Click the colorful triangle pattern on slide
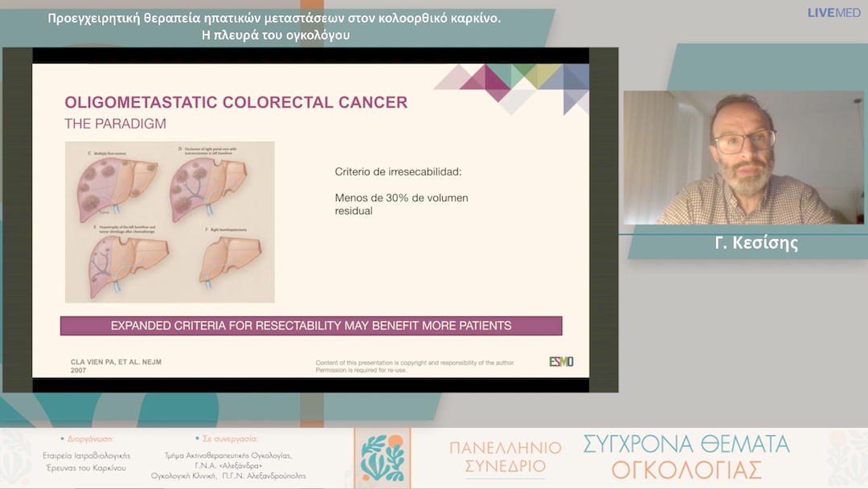The width and height of the screenshot is (868, 489). (512, 88)
